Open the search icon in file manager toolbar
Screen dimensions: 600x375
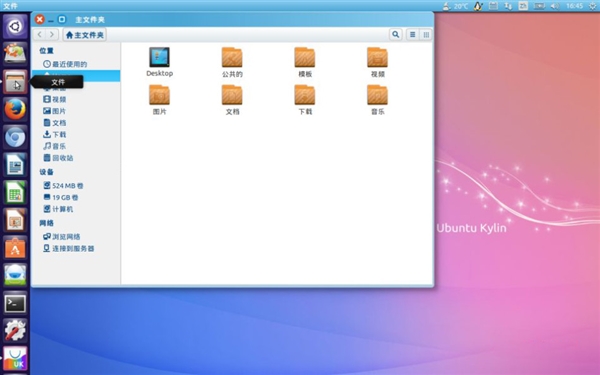click(x=396, y=34)
